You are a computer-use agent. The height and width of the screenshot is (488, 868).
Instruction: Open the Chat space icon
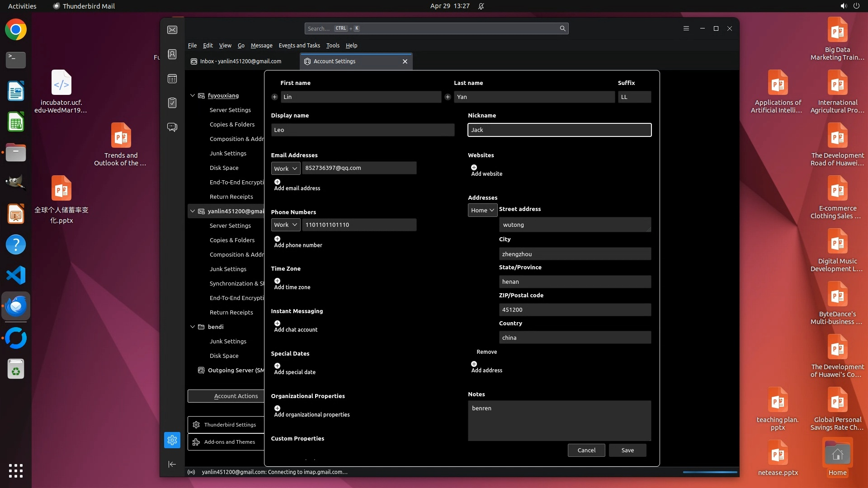172,127
